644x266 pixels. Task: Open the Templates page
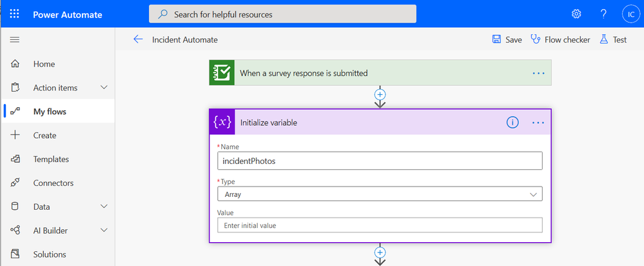click(x=51, y=159)
